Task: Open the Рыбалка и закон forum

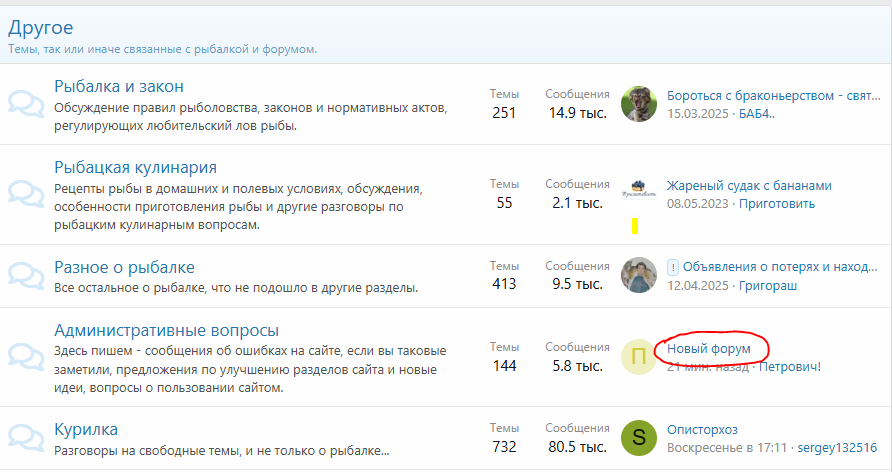Action: click(118, 86)
